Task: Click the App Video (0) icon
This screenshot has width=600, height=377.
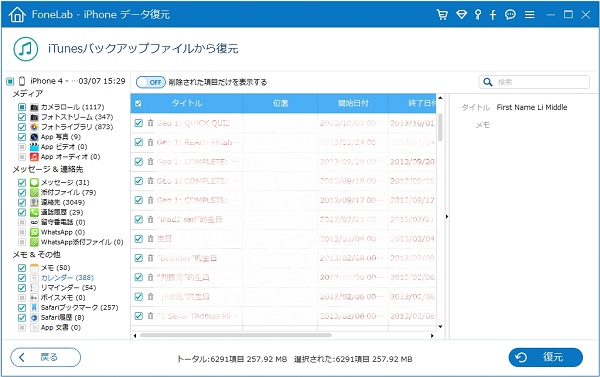Action: tap(34, 147)
